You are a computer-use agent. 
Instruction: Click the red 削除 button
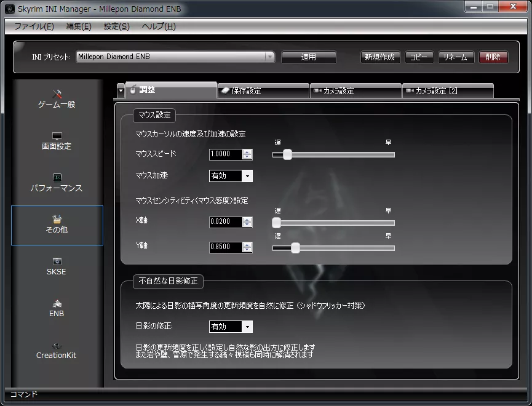[493, 57]
